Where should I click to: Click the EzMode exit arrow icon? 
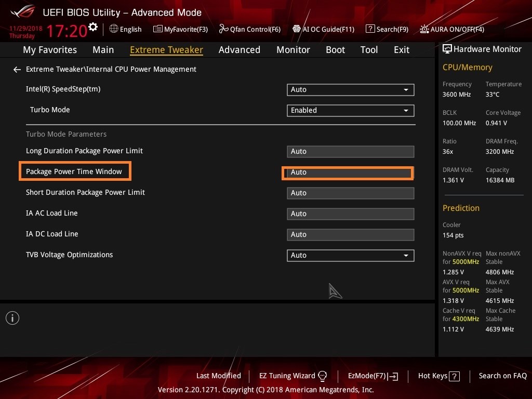[393, 376]
